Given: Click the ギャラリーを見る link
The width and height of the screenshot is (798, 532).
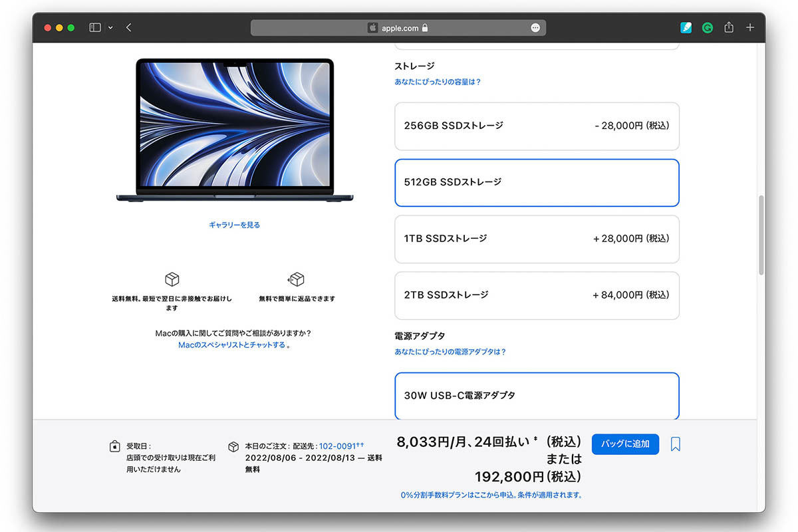Looking at the screenshot, I should pyautogui.click(x=234, y=225).
